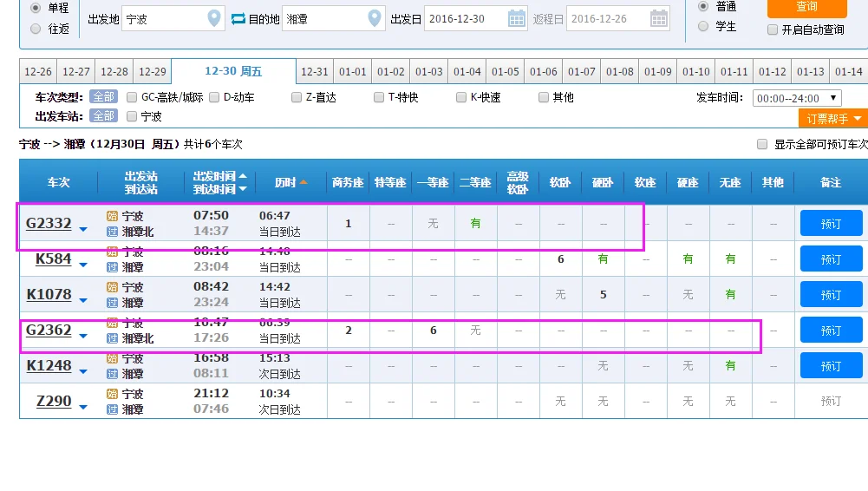Viewport: 868px width, 491px height.
Task: Expand the booking assistant dropdown
Action: [833, 119]
